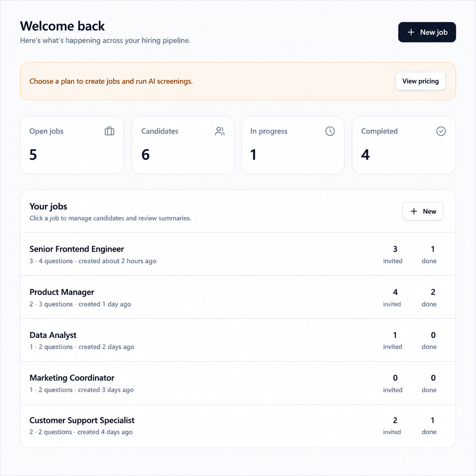Click 'created 1 day ago' text

point(104,304)
